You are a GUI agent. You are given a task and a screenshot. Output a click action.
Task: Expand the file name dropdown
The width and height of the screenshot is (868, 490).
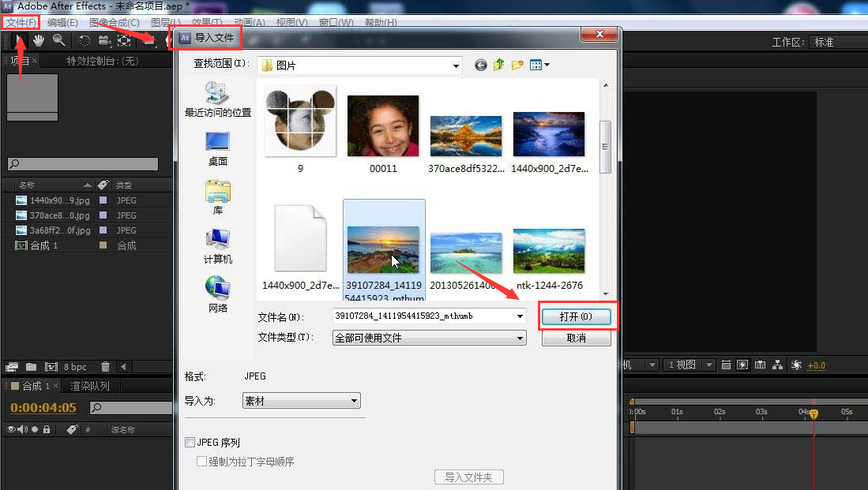(x=520, y=316)
